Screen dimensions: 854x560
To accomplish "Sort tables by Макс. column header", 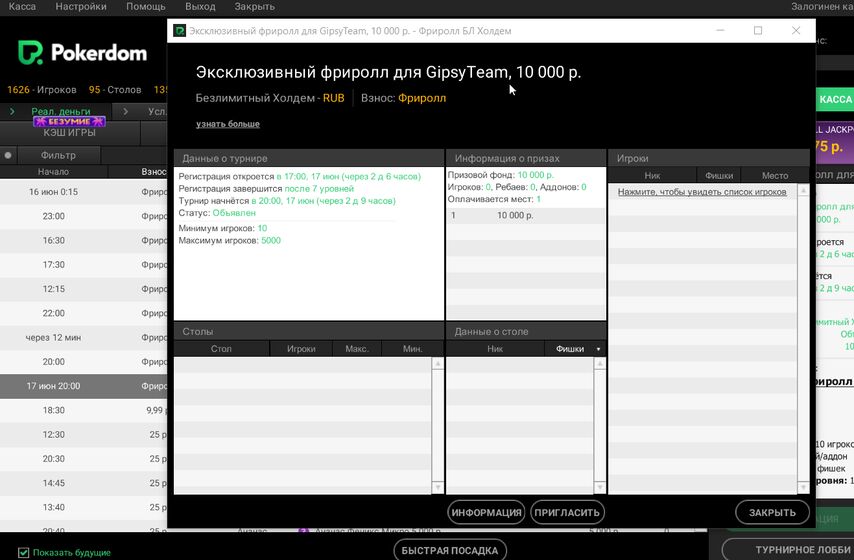I will [357, 349].
